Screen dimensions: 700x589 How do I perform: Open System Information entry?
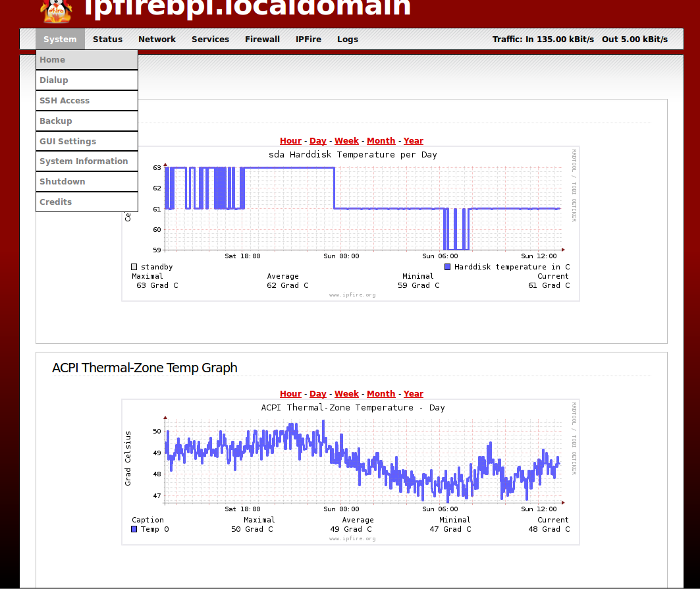point(87,161)
